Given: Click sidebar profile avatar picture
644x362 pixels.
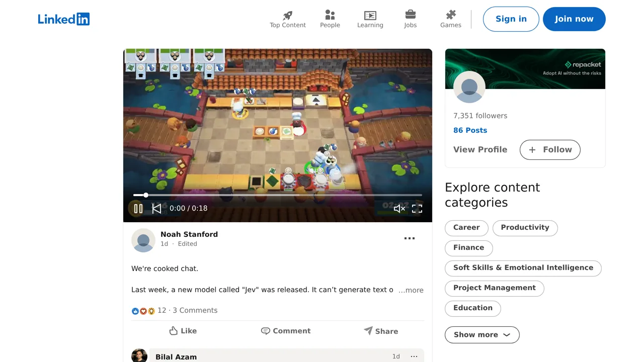Looking at the screenshot, I should (469, 87).
